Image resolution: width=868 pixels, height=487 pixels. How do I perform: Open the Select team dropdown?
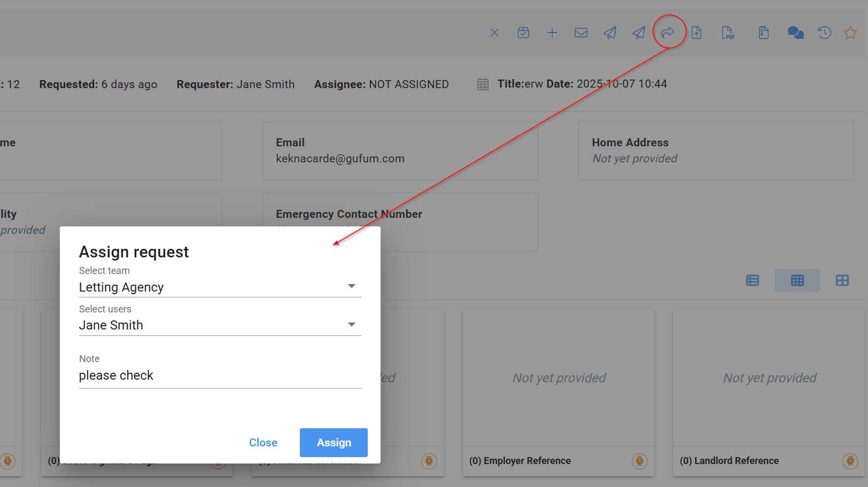click(220, 287)
